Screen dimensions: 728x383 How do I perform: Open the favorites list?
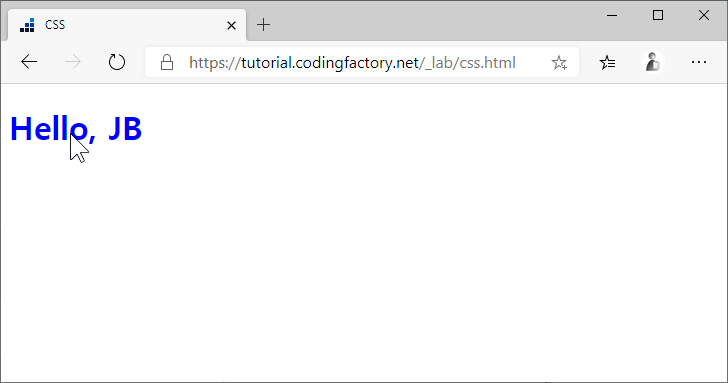pyautogui.click(x=607, y=62)
